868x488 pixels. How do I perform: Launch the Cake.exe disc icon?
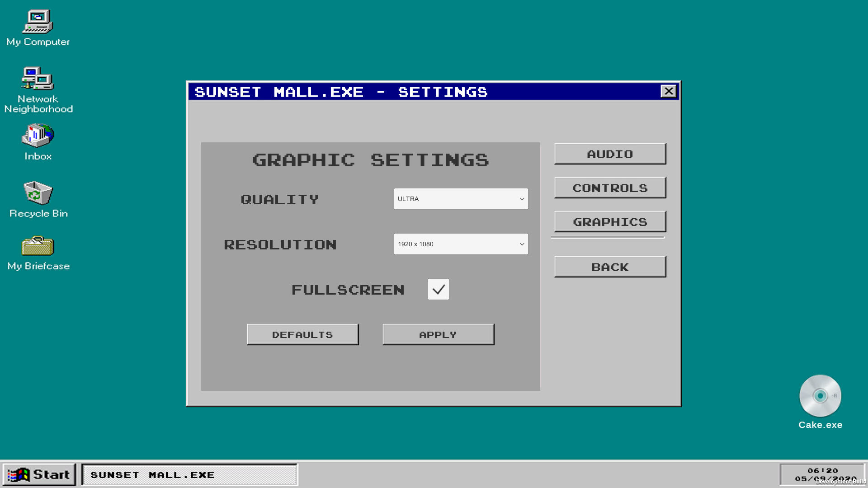820,396
